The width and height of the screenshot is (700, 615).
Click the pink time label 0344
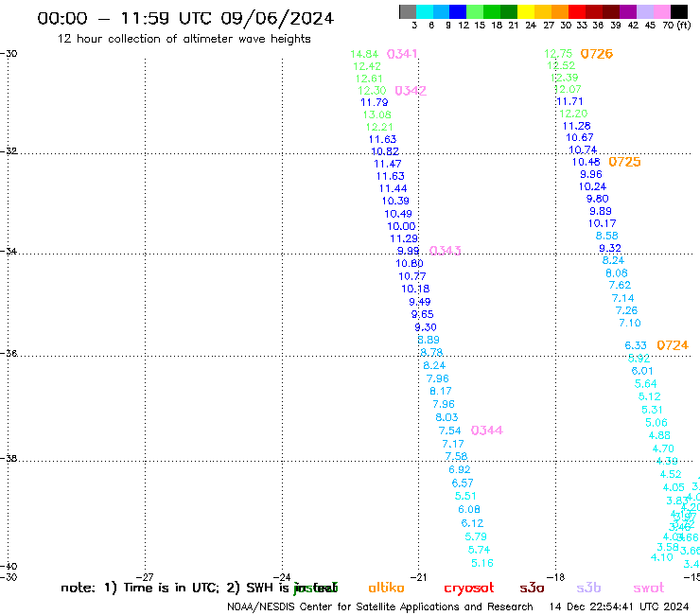coord(487,430)
